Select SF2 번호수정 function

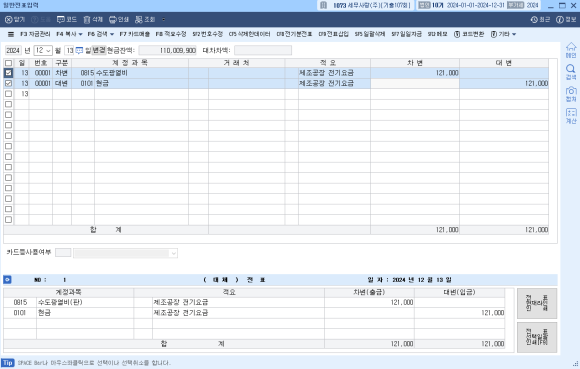point(208,34)
